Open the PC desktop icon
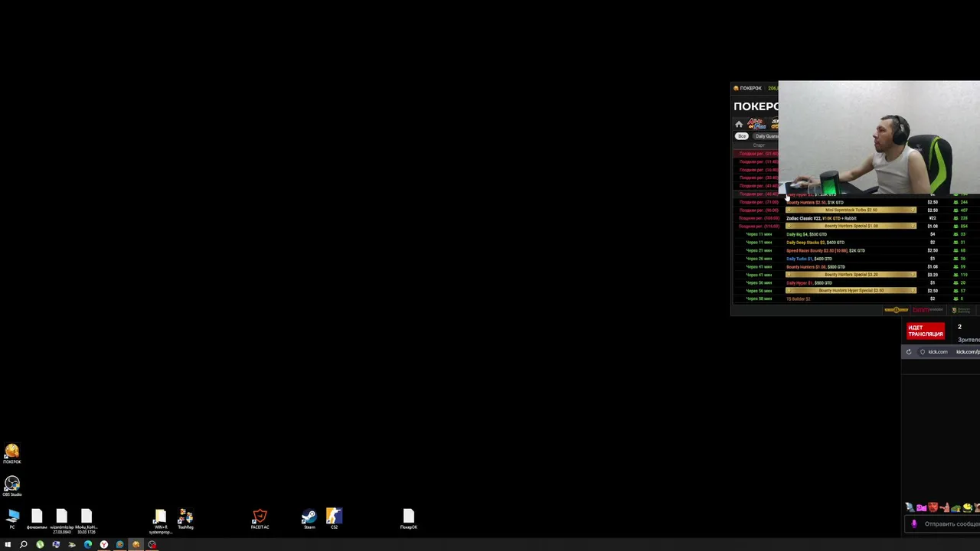The width and height of the screenshot is (980, 551). [12, 519]
